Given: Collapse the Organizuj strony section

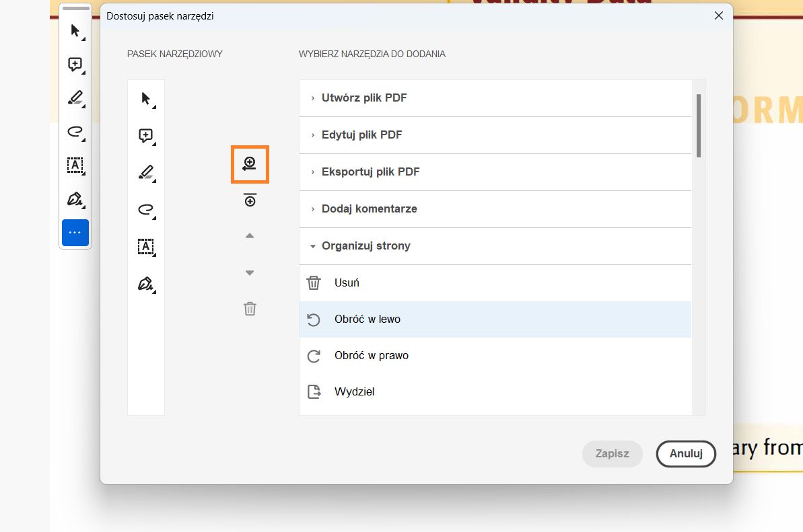Looking at the screenshot, I should (x=365, y=246).
